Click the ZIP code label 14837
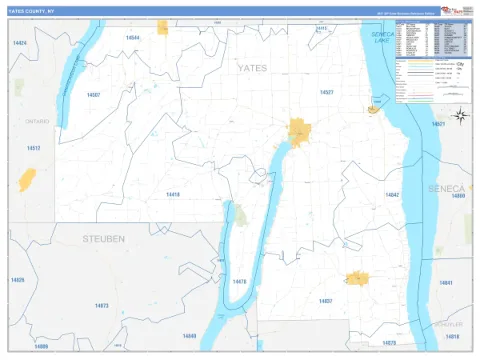 [x=326, y=301]
